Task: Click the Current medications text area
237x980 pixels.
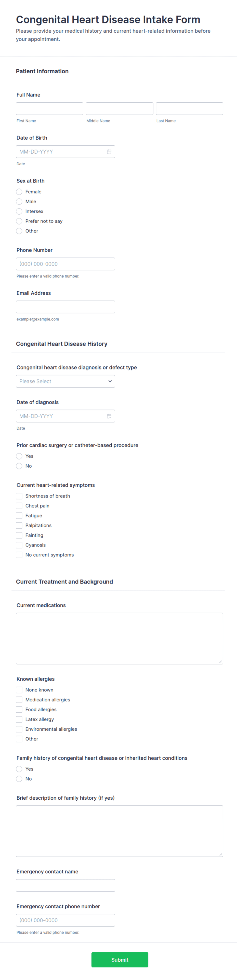Action: [x=119, y=638]
